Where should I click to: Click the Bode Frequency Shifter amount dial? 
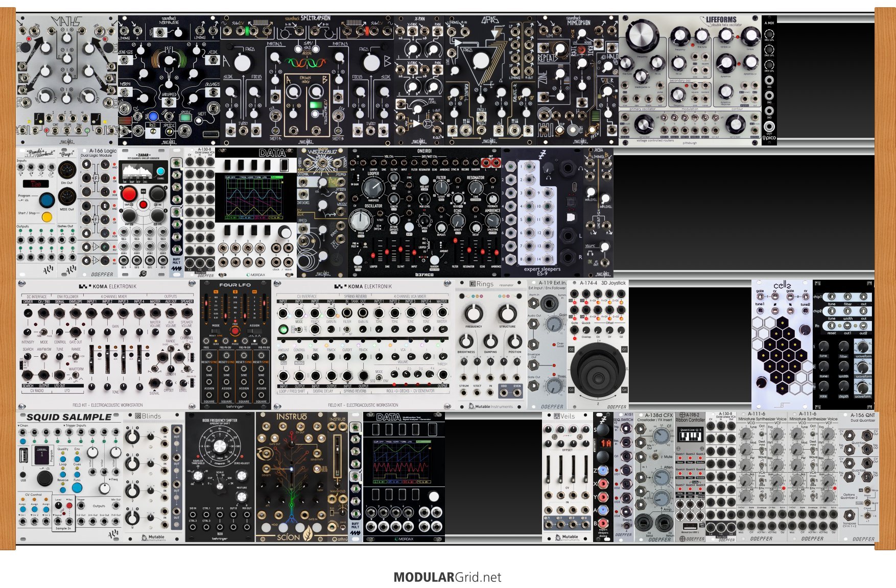click(220, 446)
